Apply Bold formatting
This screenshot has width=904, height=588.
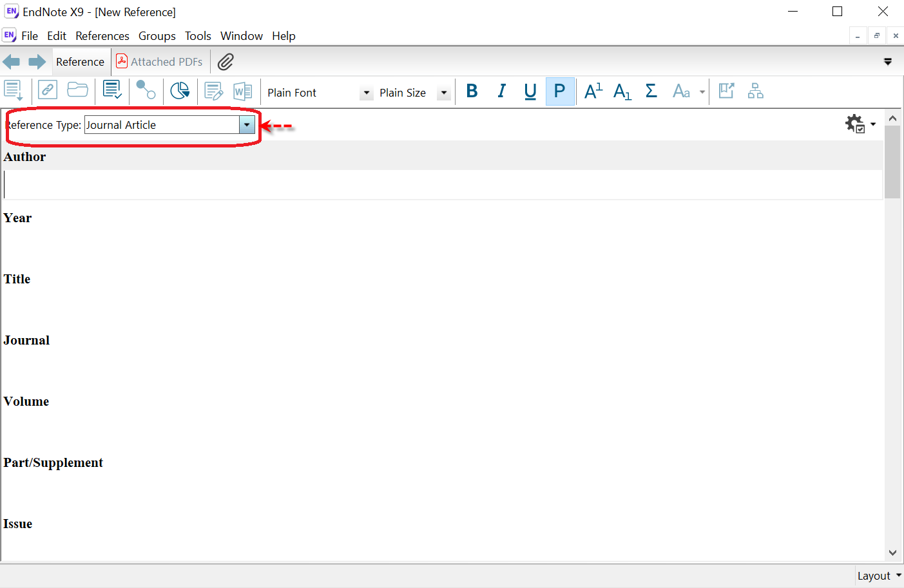472,91
